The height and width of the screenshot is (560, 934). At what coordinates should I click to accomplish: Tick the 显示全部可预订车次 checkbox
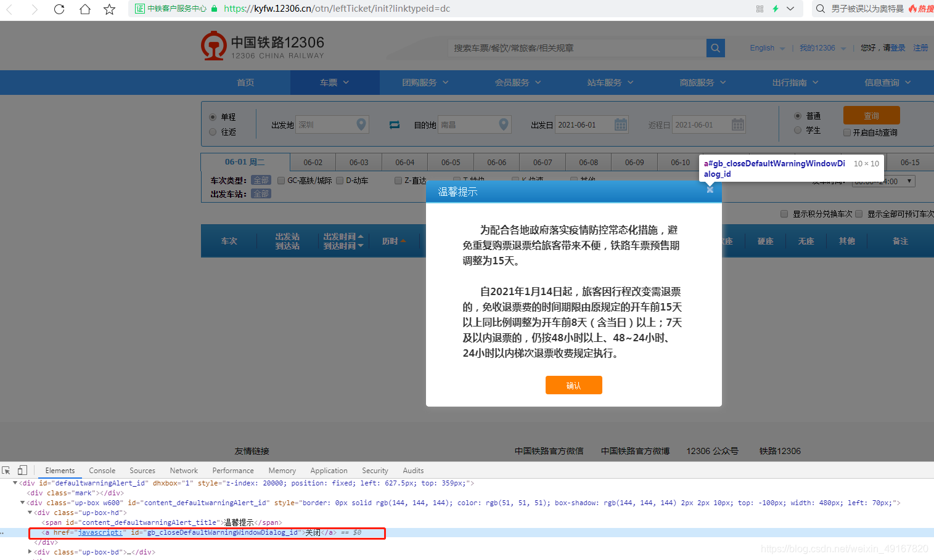[859, 214]
